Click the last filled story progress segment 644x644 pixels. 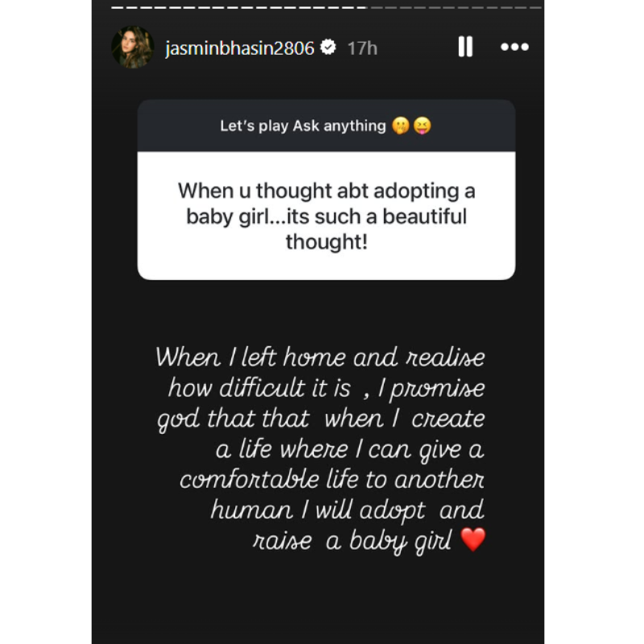(361, 7)
